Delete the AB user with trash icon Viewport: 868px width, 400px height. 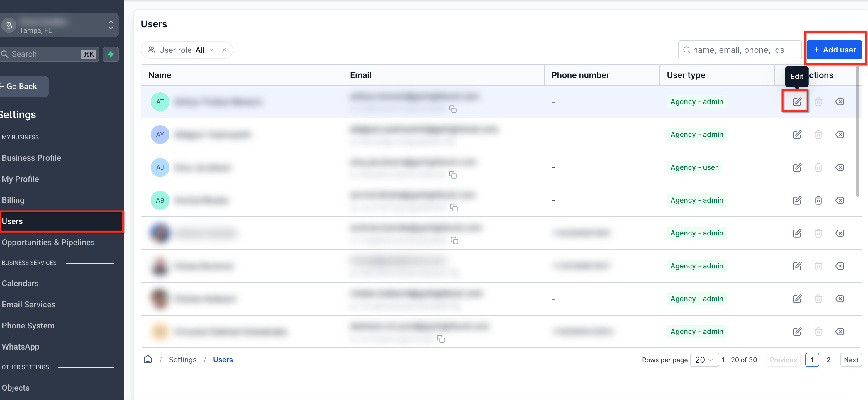818,200
